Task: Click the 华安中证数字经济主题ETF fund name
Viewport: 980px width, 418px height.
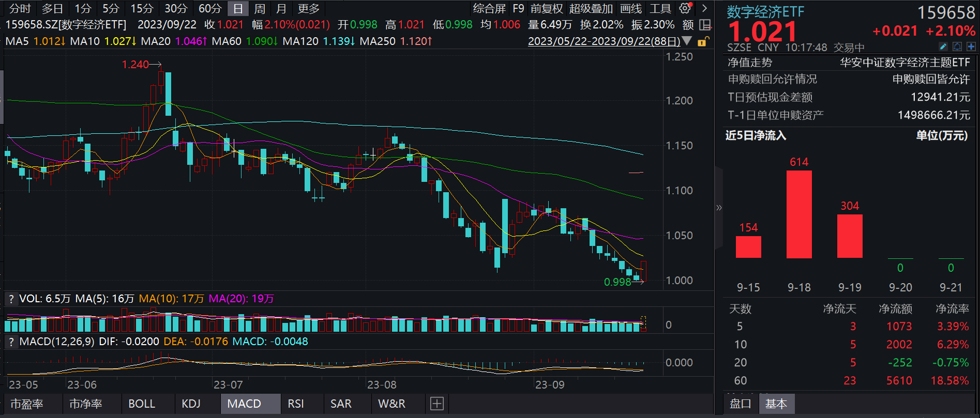Action: pos(905,63)
